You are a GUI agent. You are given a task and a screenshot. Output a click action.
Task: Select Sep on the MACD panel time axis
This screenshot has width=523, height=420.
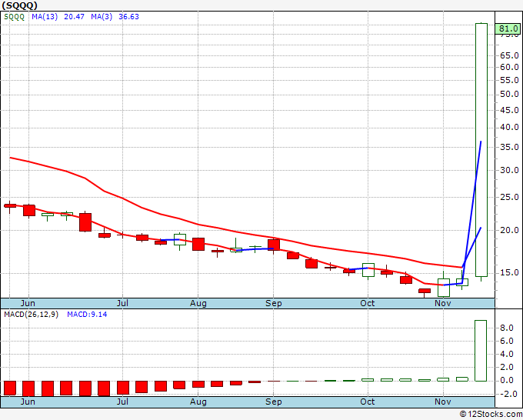(274, 402)
